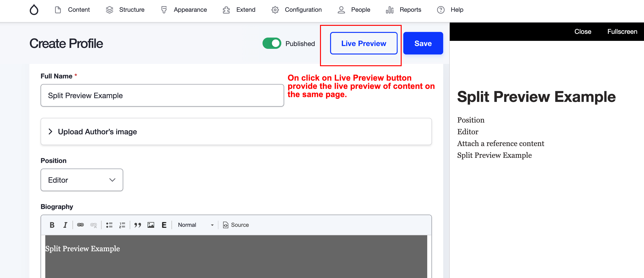The width and height of the screenshot is (644, 278).
Task: Click the blue Save button
Action: click(x=423, y=43)
